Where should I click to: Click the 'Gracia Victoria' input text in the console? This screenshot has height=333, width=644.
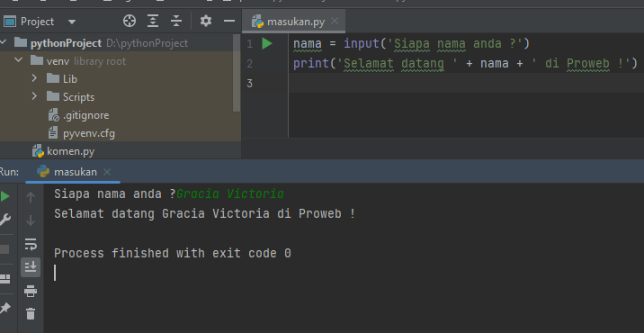[230, 193]
